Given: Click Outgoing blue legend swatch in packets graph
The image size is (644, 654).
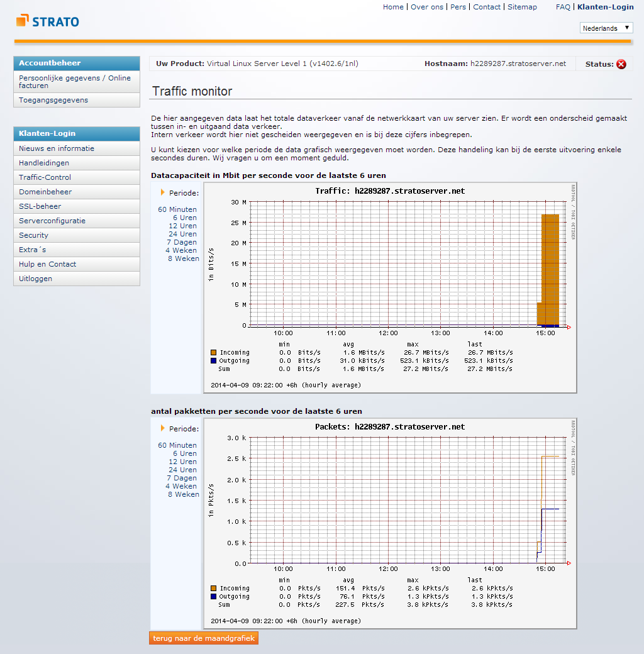Looking at the screenshot, I should coord(214,596).
